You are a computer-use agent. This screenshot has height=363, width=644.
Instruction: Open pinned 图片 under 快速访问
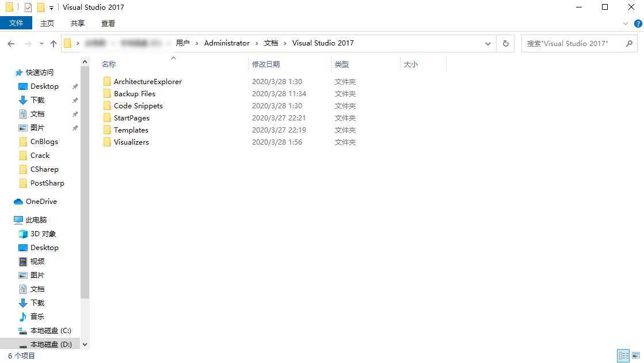point(37,128)
